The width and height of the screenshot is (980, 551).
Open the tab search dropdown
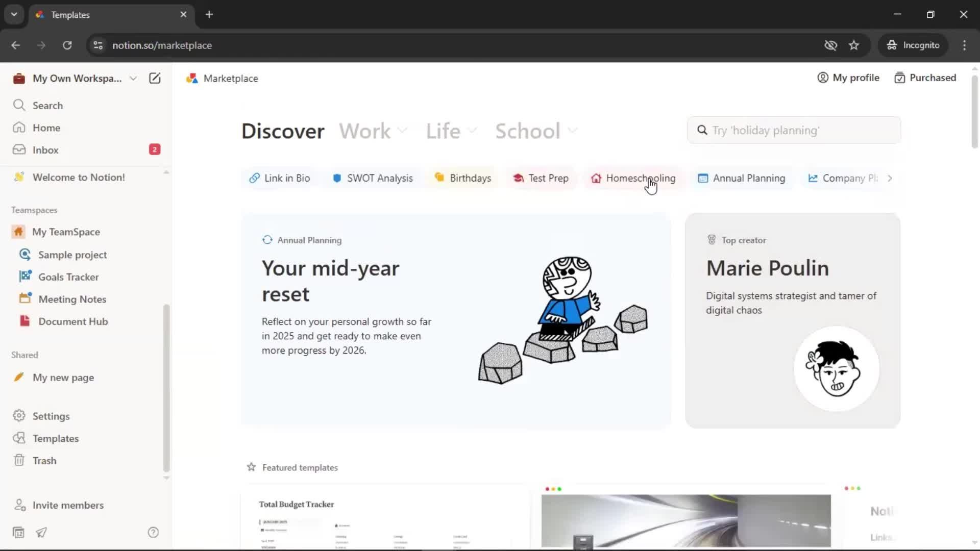click(14, 15)
